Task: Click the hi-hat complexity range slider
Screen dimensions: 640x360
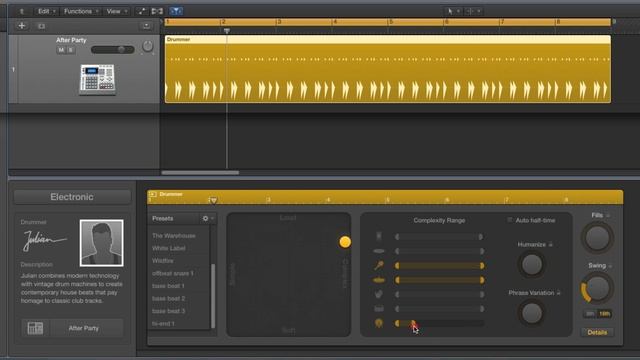Action: click(x=440, y=280)
